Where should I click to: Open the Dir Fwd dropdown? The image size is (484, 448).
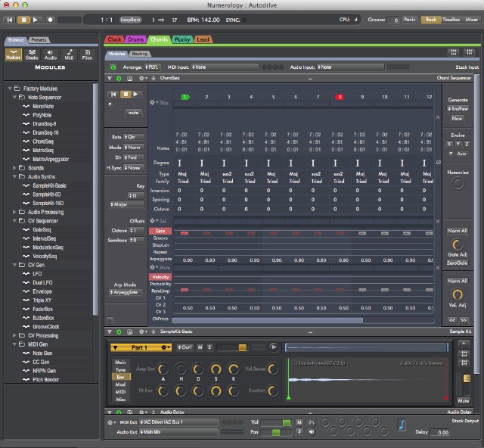134,157
